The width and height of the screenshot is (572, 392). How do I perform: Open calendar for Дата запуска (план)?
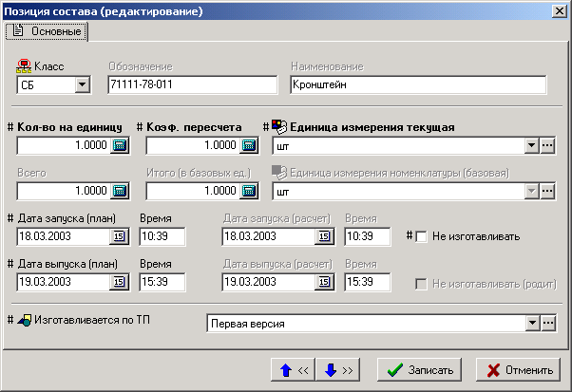click(120, 236)
